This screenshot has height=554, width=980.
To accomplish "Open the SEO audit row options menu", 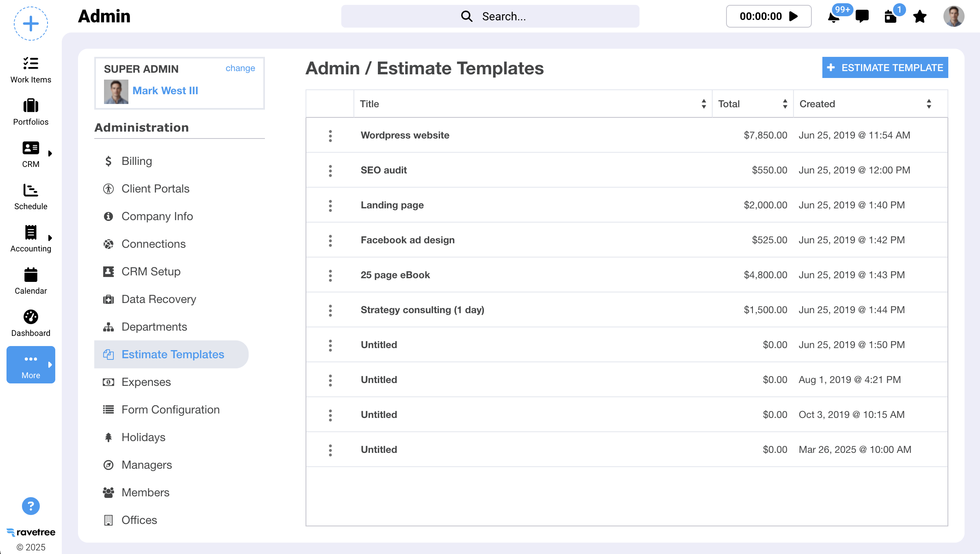I will (330, 171).
